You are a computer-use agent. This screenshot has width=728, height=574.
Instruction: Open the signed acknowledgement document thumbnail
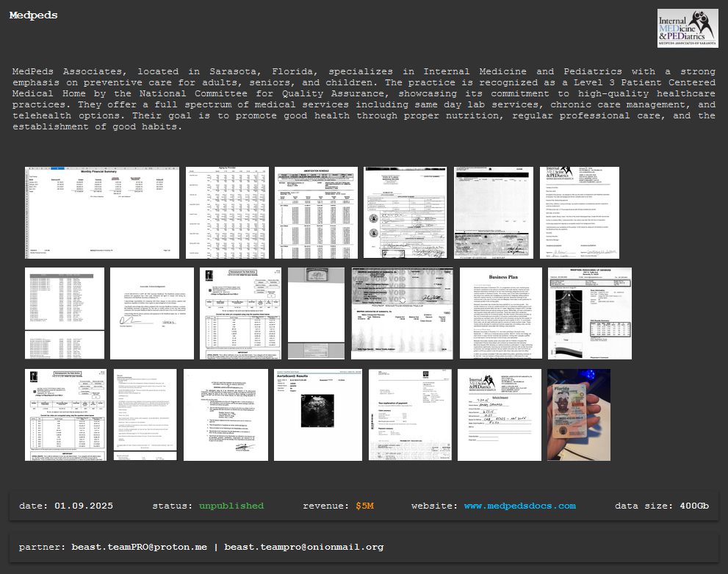point(151,313)
